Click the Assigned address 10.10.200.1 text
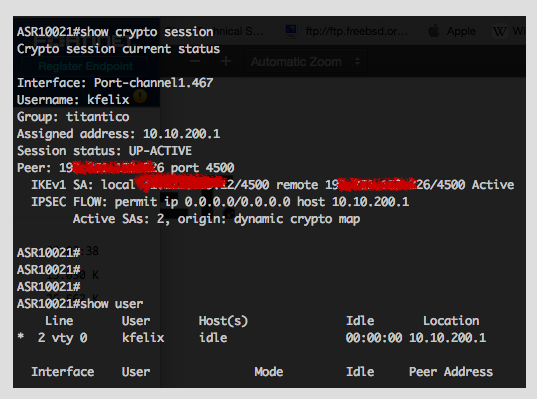The width and height of the screenshot is (537, 399). (x=118, y=134)
